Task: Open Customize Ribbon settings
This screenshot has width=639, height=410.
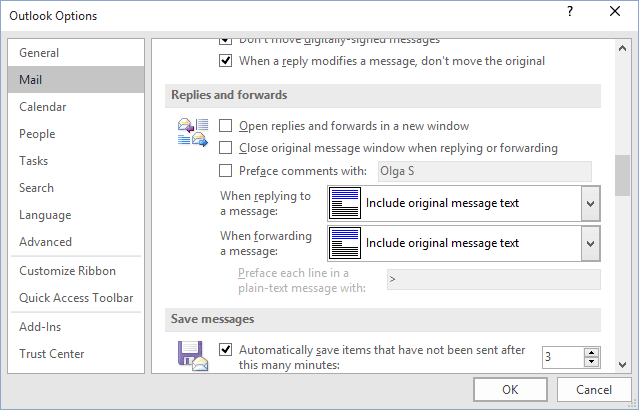Action: [x=76, y=271]
